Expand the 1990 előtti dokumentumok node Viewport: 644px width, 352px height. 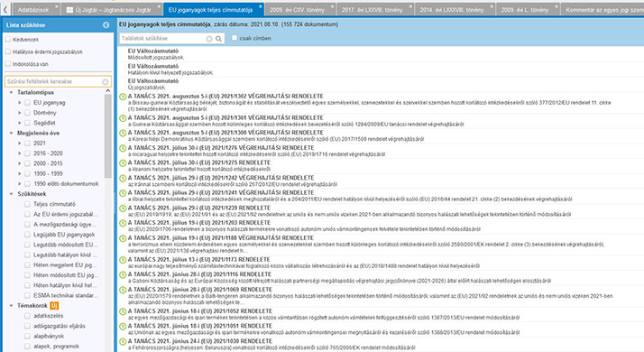pyautogui.click(x=19, y=184)
